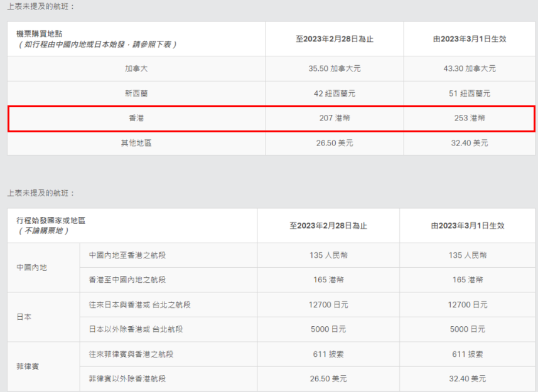
Task: Click the 行程始發國家或地區 header cell
Action: tap(50, 220)
